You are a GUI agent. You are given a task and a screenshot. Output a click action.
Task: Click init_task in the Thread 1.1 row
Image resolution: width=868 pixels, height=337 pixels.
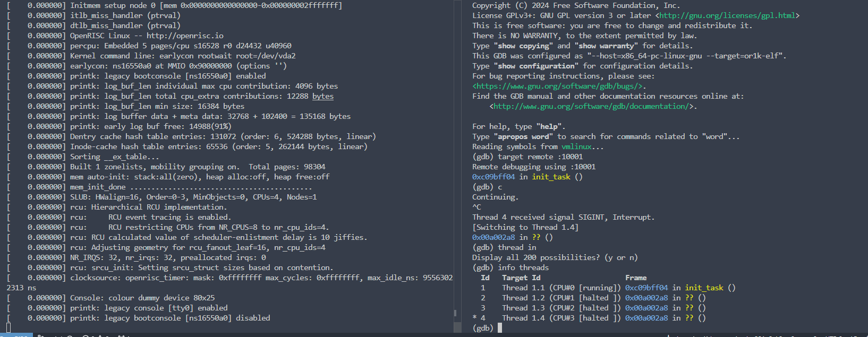tap(704, 288)
